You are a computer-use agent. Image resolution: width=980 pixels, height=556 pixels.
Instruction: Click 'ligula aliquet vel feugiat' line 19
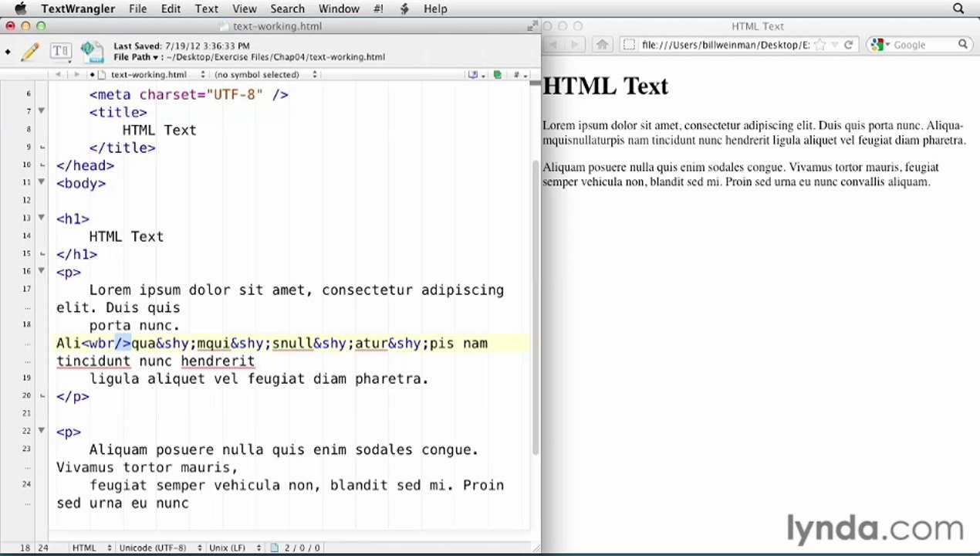pos(259,378)
